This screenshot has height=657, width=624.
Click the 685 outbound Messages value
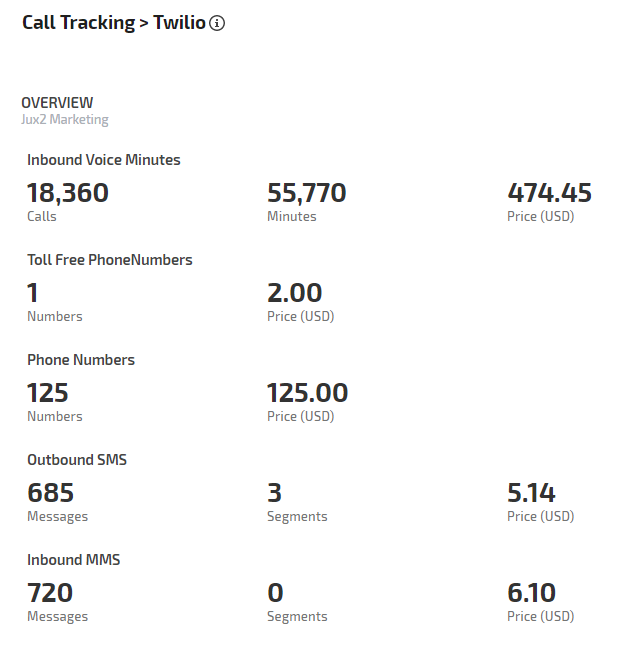click(x=51, y=493)
